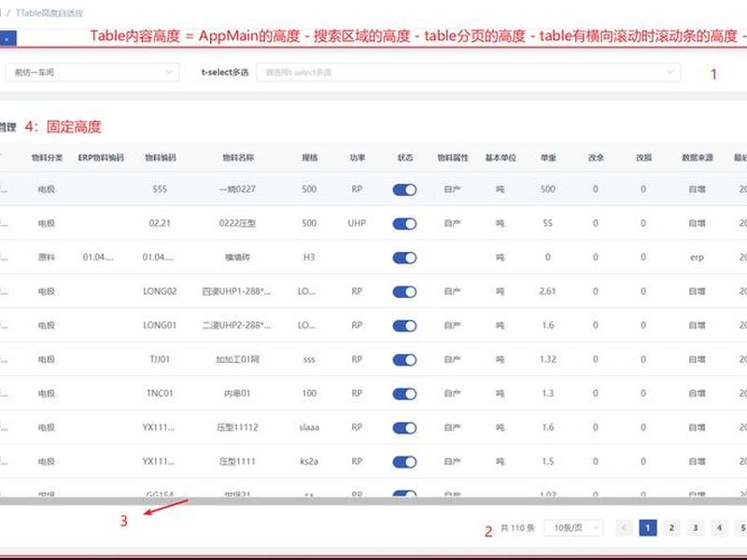747x560 pixels.
Task: Select the TNC01 material code cell
Action: click(160, 393)
